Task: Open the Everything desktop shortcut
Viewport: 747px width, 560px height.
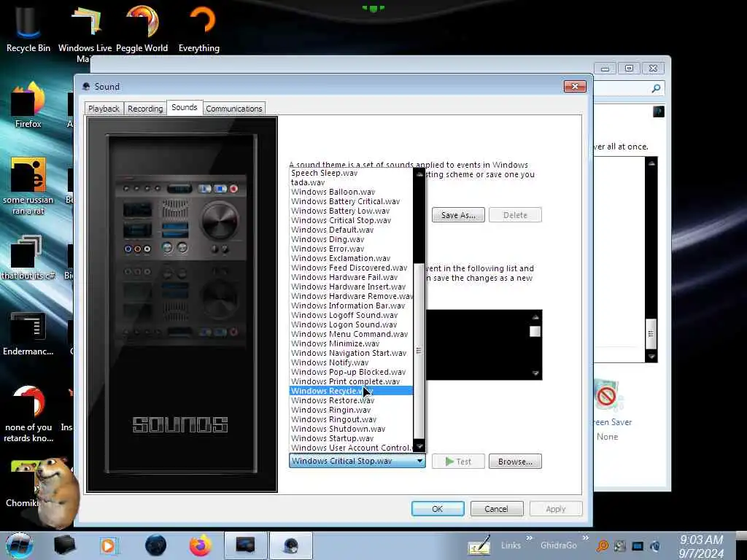Action: 199,28
